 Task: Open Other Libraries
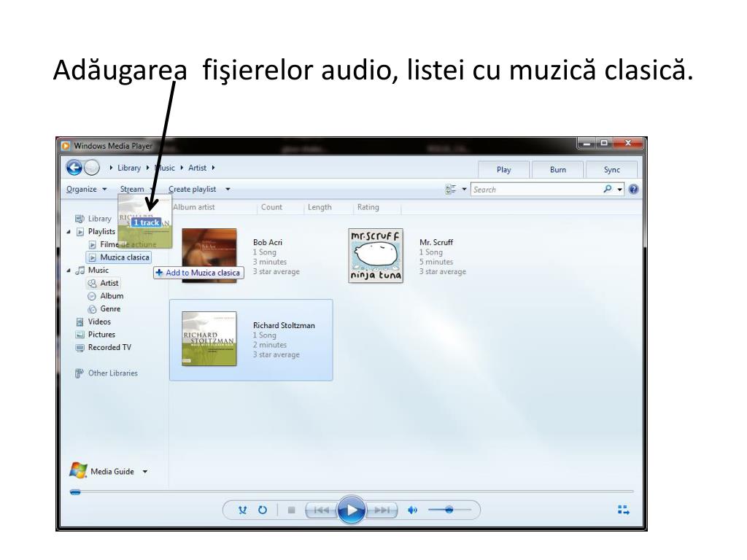tap(113, 373)
